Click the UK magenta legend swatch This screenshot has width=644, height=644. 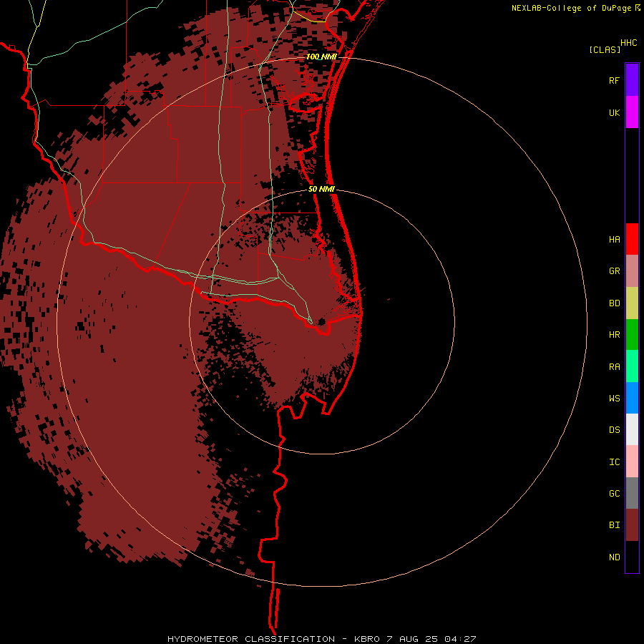632,112
